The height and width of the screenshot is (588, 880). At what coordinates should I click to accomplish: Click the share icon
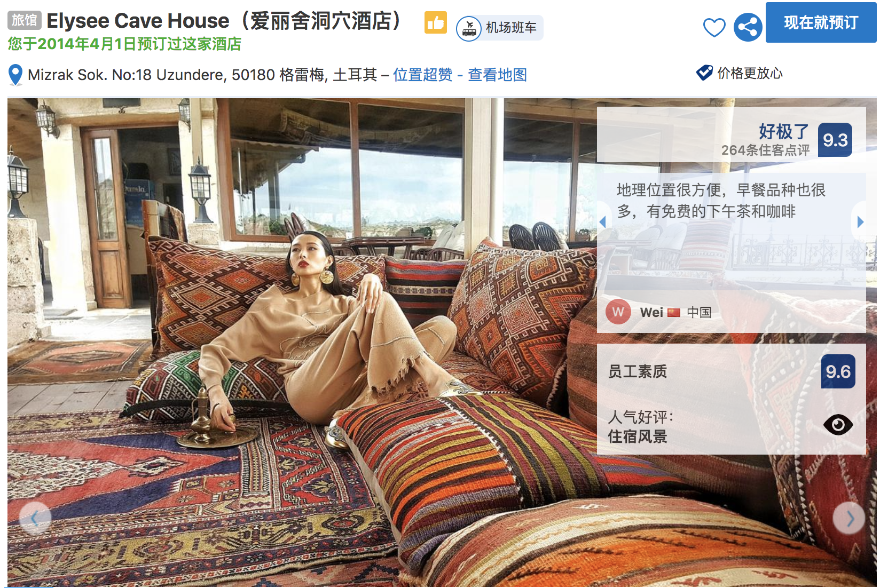pos(748,27)
